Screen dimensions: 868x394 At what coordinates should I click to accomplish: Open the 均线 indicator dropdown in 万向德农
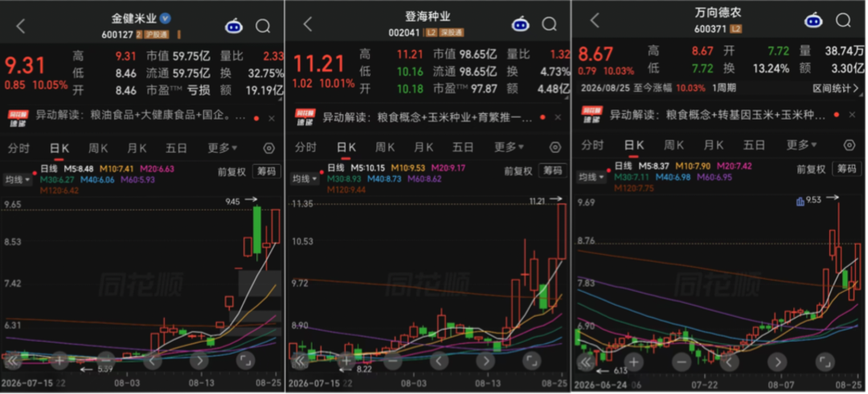(x=592, y=178)
